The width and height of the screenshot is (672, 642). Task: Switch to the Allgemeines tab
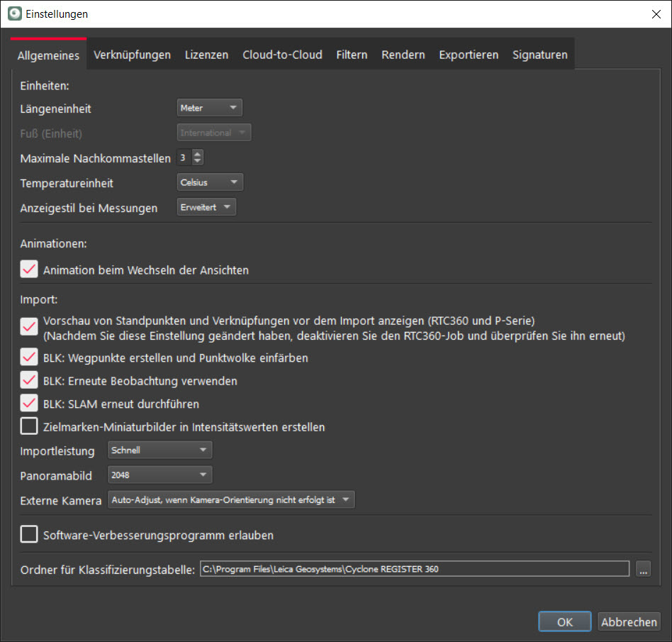(48, 55)
